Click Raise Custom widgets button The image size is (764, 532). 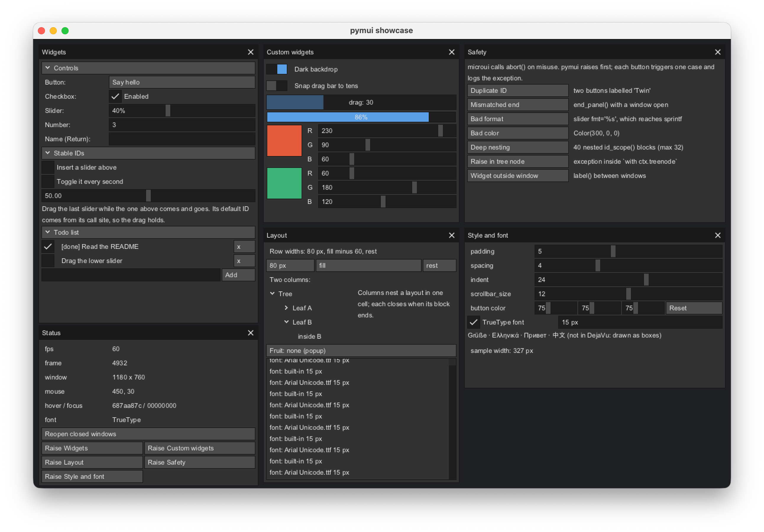pos(200,448)
